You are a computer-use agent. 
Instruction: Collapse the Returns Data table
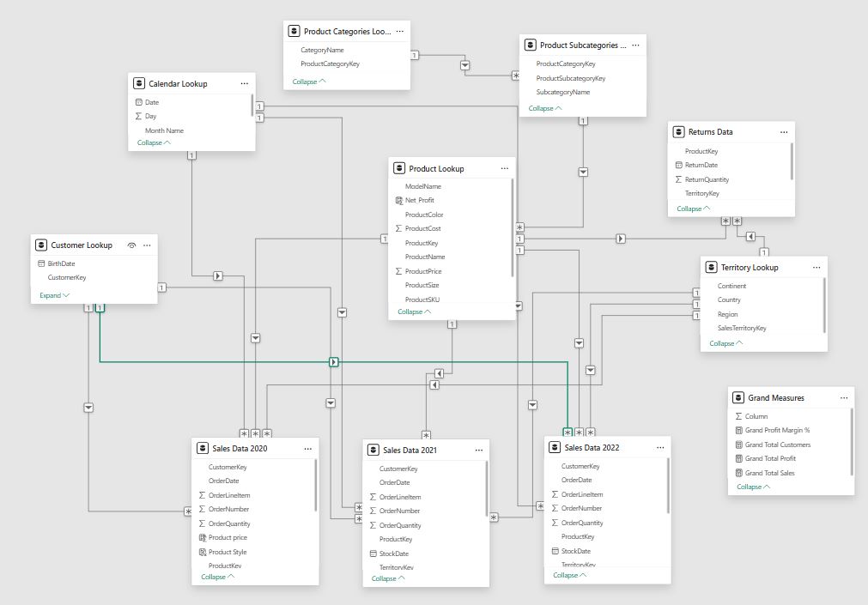pyautogui.click(x=694, y=209)
